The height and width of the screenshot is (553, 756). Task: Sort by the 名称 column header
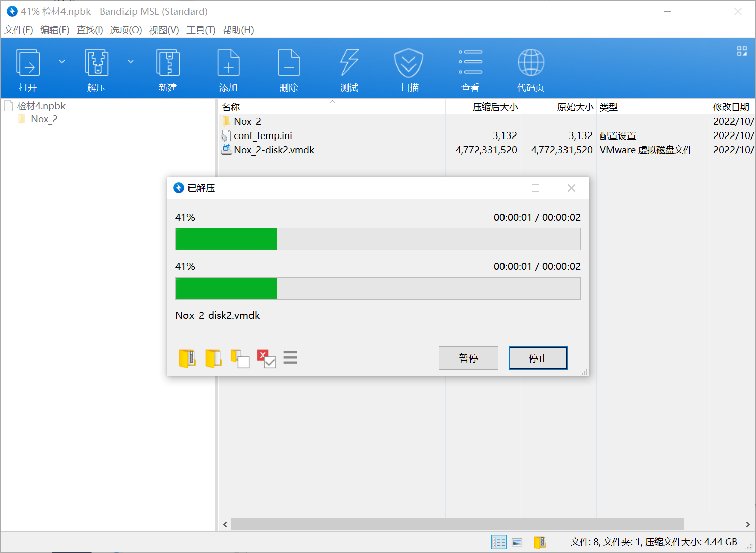[x=332, y=107]
